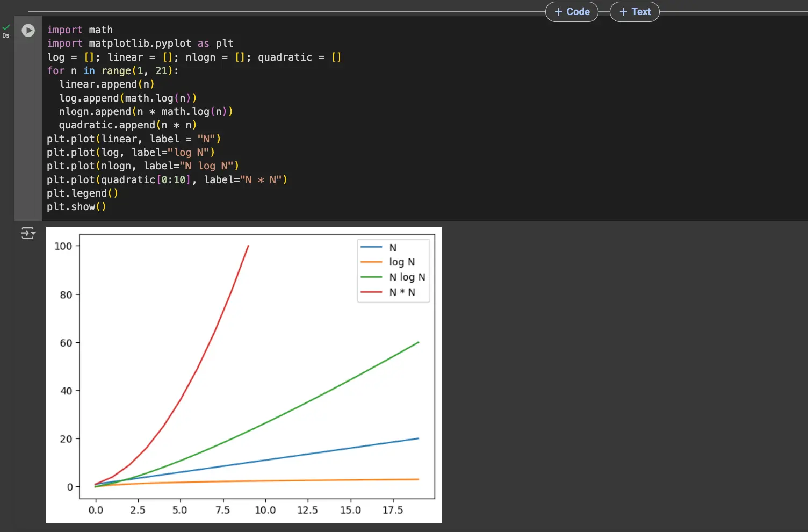Click the 'linear.append(n)' line

pyautogui.click(x=107, y=84)
